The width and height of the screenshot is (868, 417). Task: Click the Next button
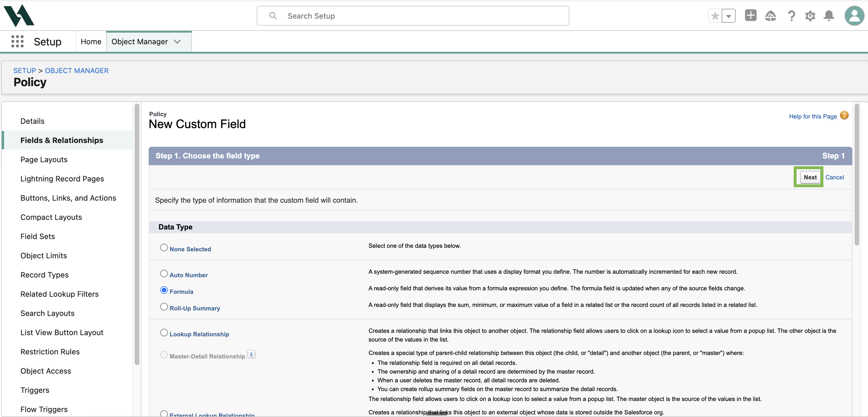pyautogui.click(x=810, y=177)
